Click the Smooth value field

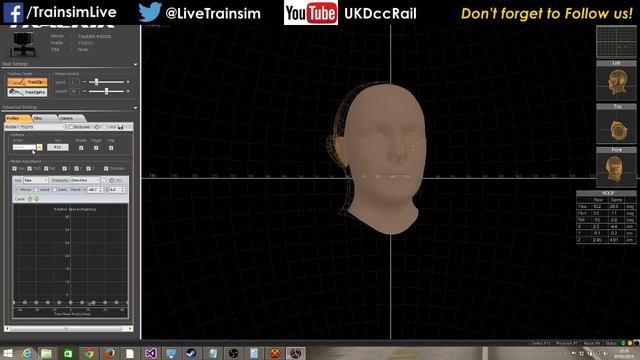[x=74, y=91]
